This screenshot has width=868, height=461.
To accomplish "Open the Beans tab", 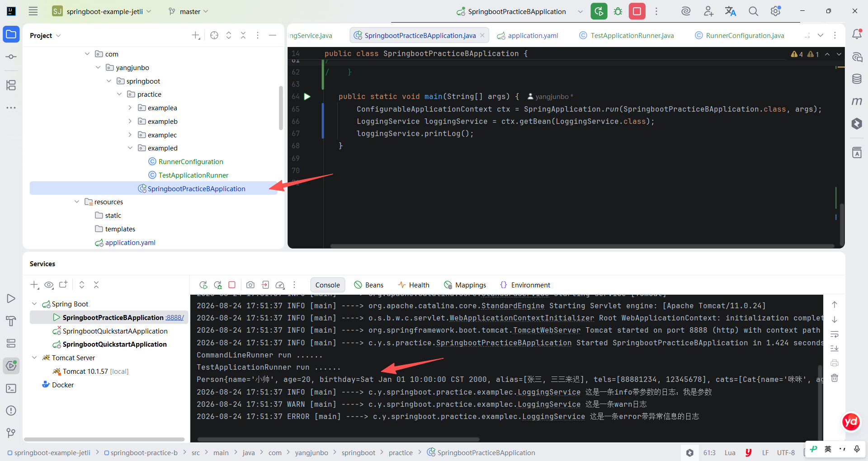I will coord(369,285).
